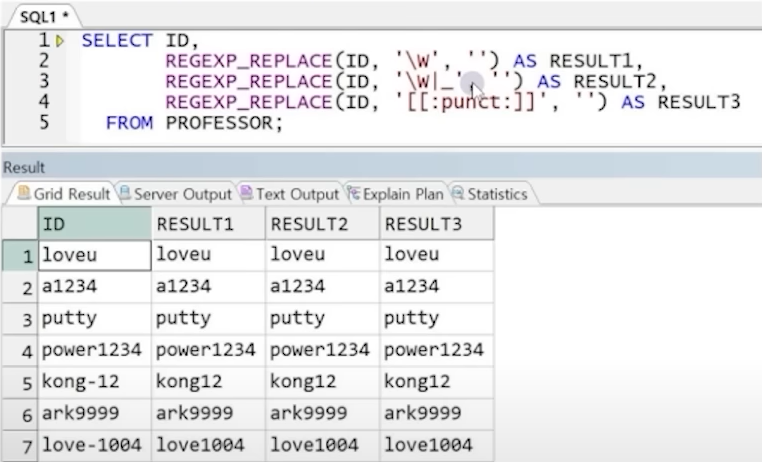The image size is (762, 462).
Task: Click the ID cell 'a1234' in row 2
Action: pyautogui.click(x=95, y=287)
